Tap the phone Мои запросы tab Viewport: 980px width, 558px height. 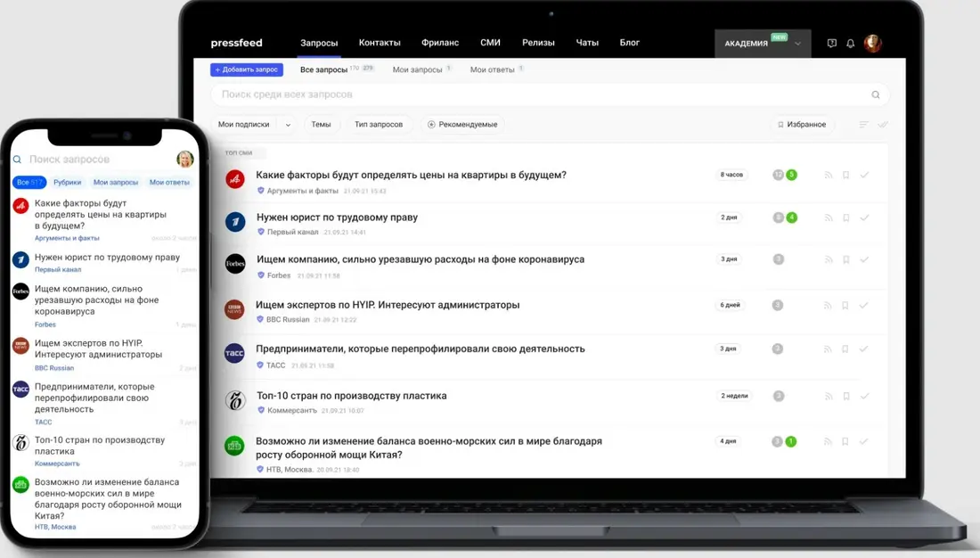coord(116,182)
